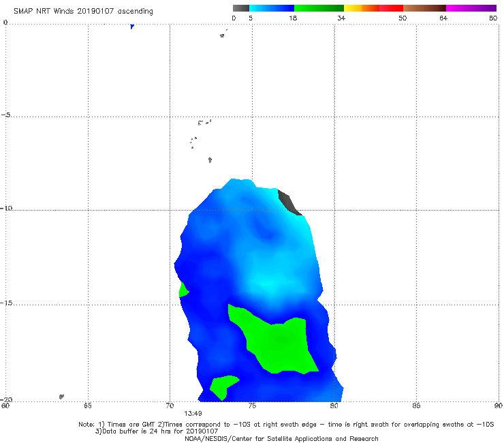
Task: Click the longitude axis label '65'
Action: [x=88, y=406]
